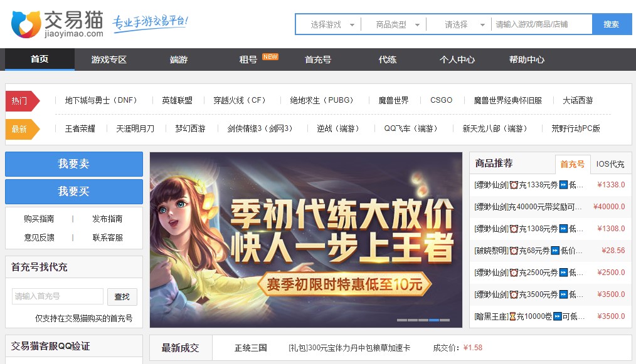Click the 专业手游交易平台 slogan

150,23
